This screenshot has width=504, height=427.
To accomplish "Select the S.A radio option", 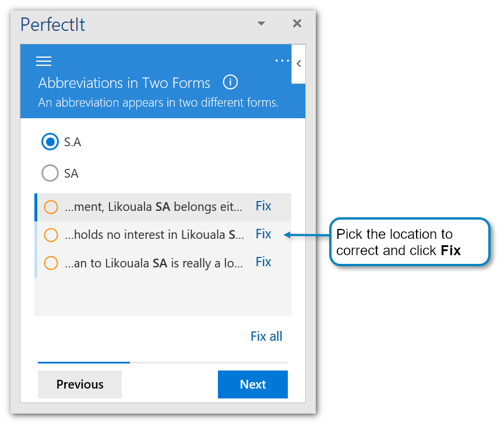I will pyautogui.click(x=51, y=142).
